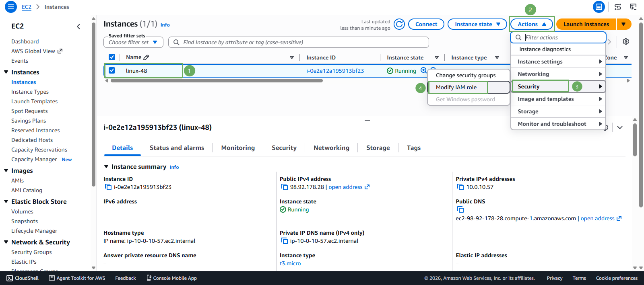Copy Private IP DNS name
Screen dimensions: 644x285
[284, 241]
